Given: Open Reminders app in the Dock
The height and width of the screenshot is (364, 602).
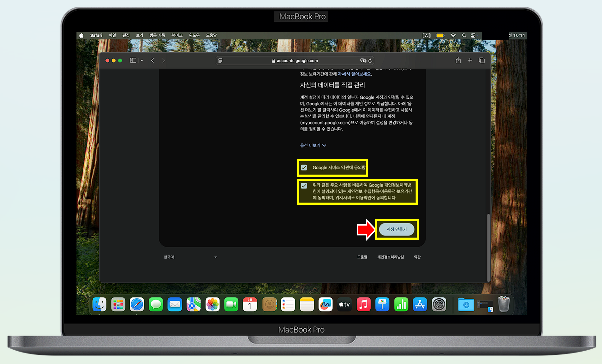Looking at the screenshot, I should (288, 305).
